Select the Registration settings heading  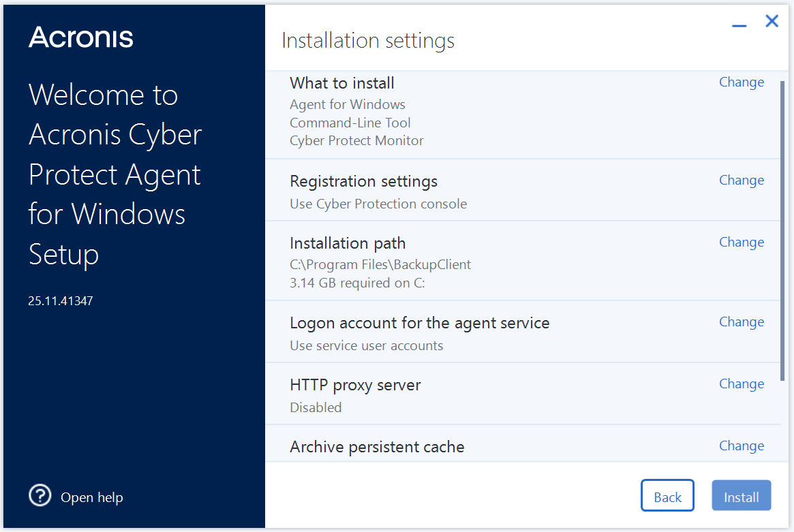pos(363,182)
